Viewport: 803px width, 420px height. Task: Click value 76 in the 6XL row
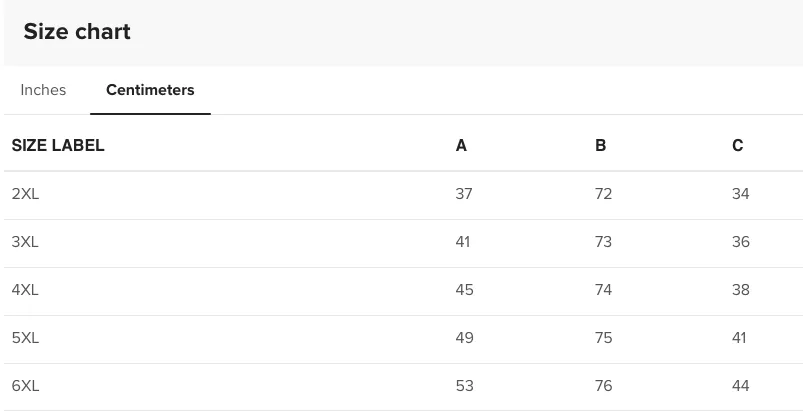[x=603, y=386]
